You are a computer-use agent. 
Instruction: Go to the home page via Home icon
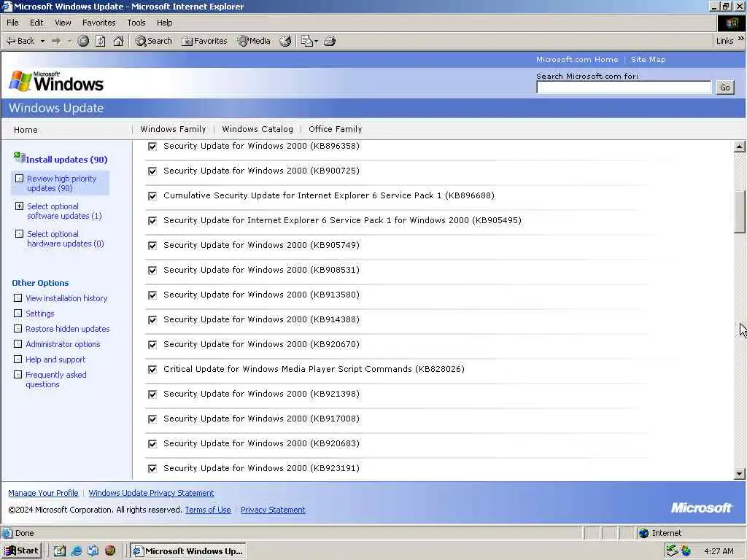[118, 41]
